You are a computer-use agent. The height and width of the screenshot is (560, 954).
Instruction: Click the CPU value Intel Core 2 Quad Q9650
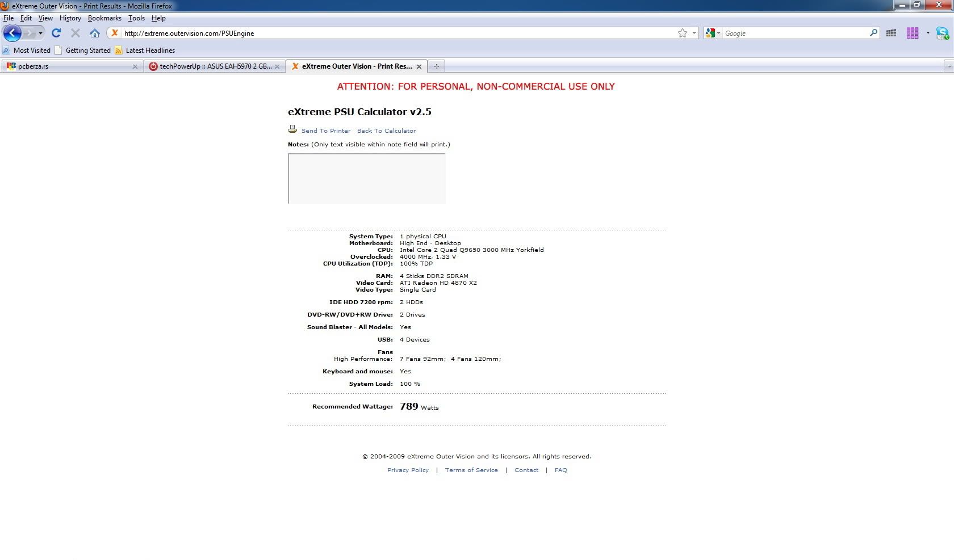pyautogui.click(x=472, y=250)
